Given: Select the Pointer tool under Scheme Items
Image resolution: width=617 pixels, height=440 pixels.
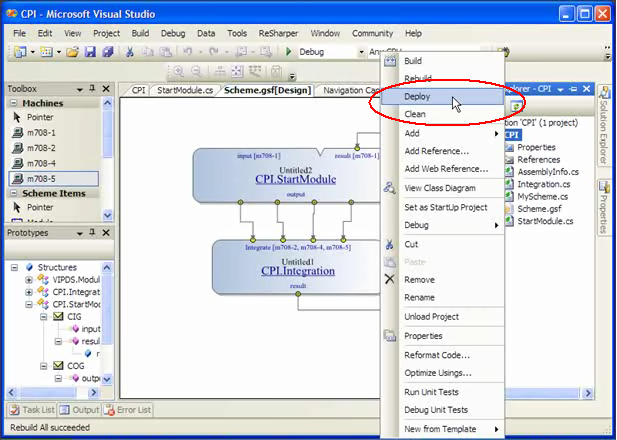Looking at the screenshot, I should [x=54, y=207].
